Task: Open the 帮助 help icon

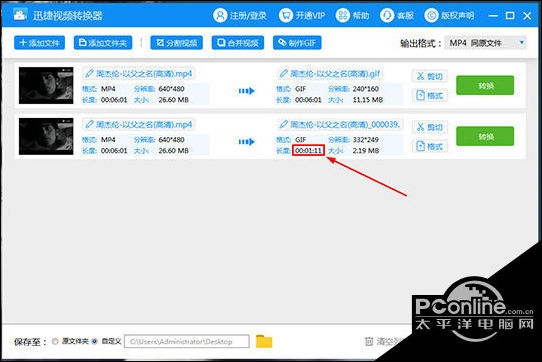Action: (x=343, y=16)
